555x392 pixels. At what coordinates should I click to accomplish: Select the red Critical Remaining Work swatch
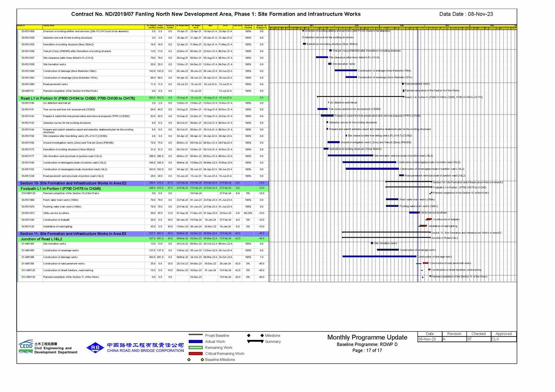pos(195,354)
